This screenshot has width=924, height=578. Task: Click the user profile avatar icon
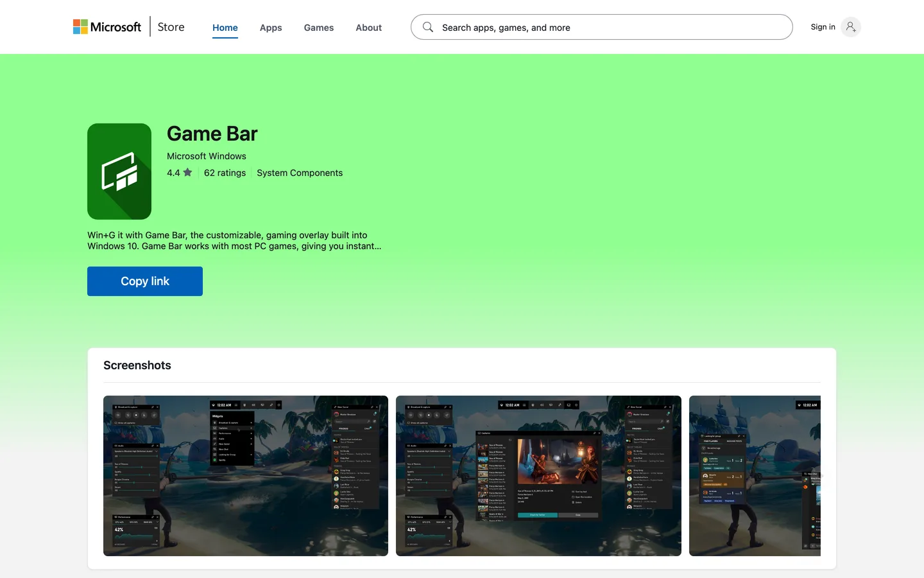point(851,27)
